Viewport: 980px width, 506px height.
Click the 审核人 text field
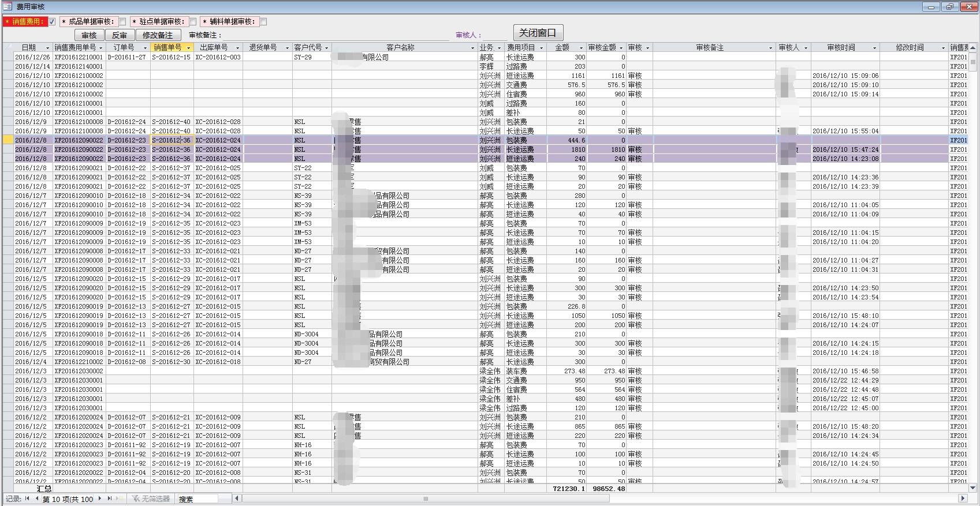click(x=497, y=35)
